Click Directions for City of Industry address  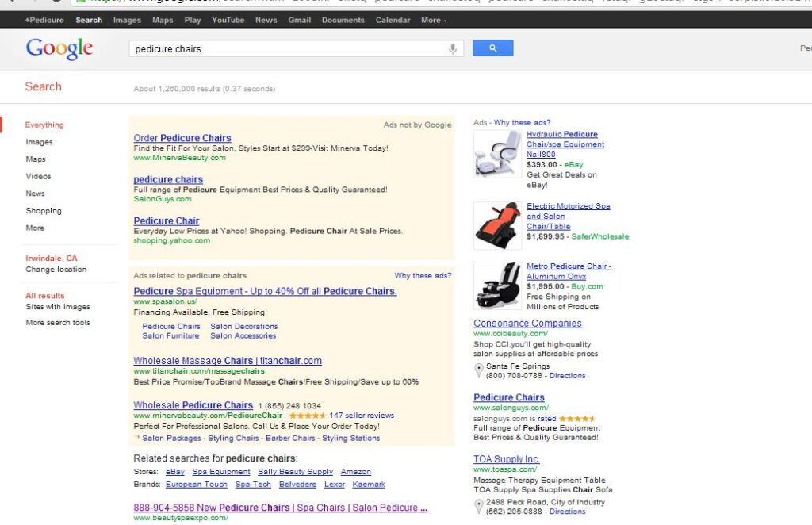click(567, 511)
